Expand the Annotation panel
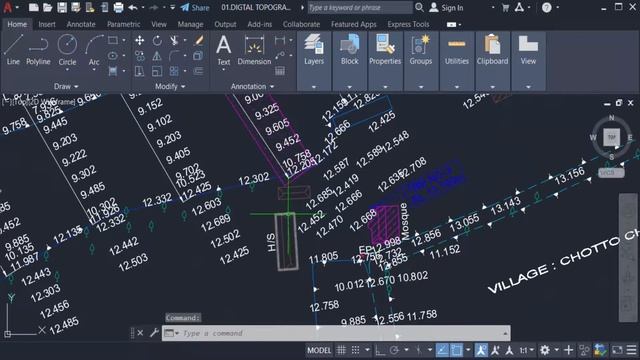640x360 pixels. [x=252, y=86]
